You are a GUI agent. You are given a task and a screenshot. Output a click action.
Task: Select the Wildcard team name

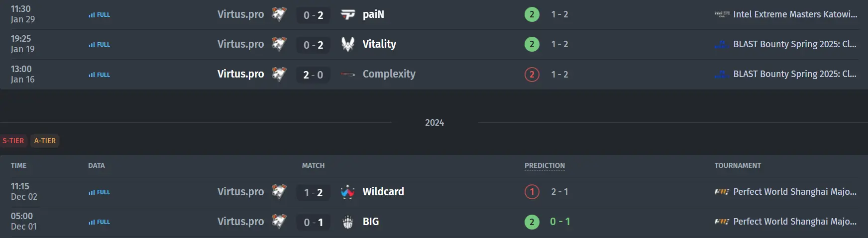[x=383, y=192]
